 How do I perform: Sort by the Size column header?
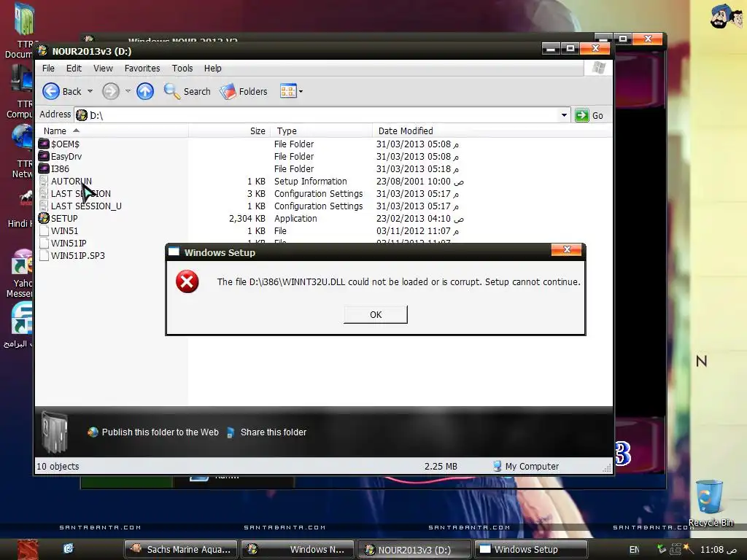tap(230, 131)
